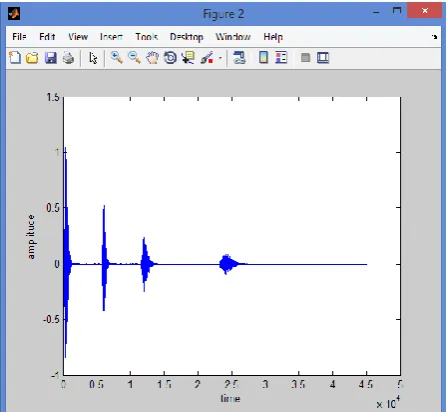Click the largest waveform burst near zero
This screenshot has height=412, width=447.
tap(66, 253)
